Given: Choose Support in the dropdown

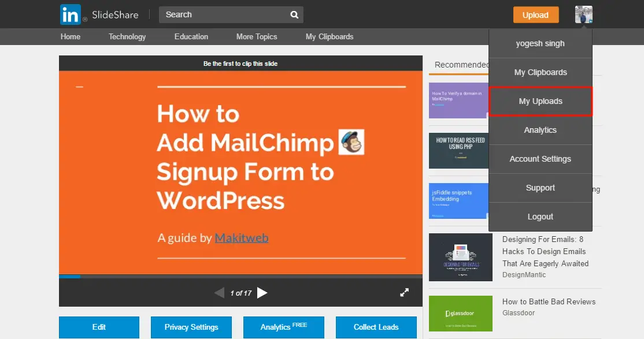Looking at the screenshot, I should pos(540,188).
